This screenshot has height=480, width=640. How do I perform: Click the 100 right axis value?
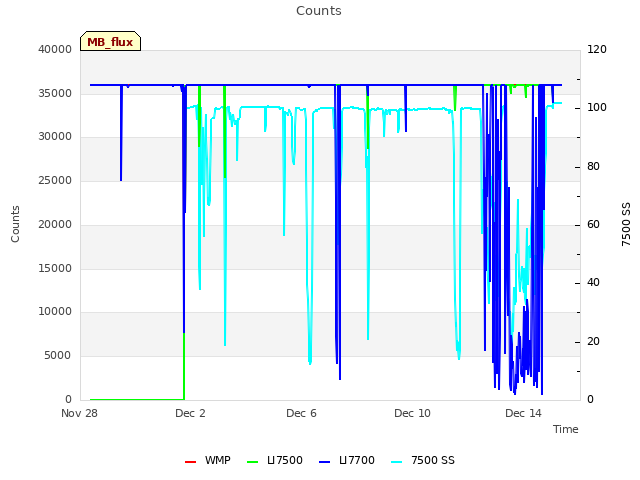click(597, 108)
